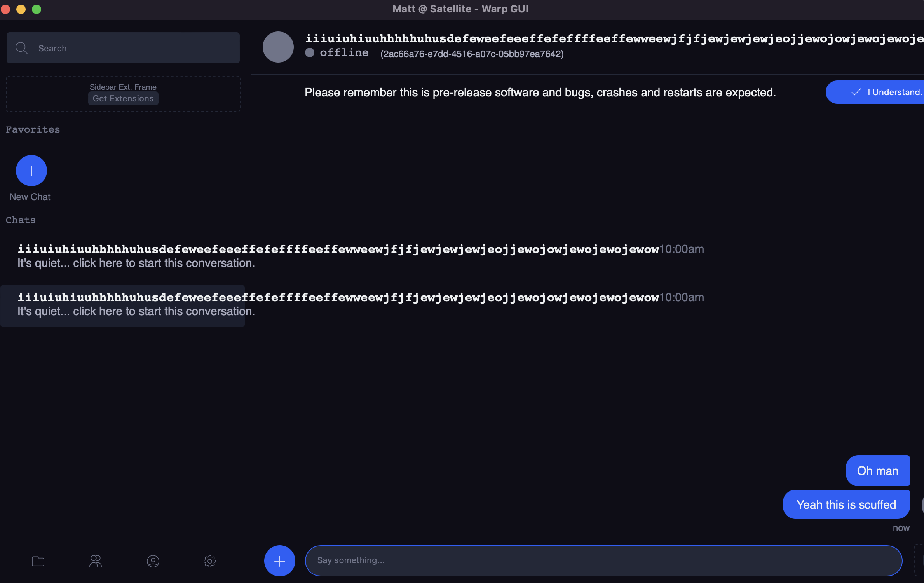Click the New Chat plus icon

(x=31, y=170)
